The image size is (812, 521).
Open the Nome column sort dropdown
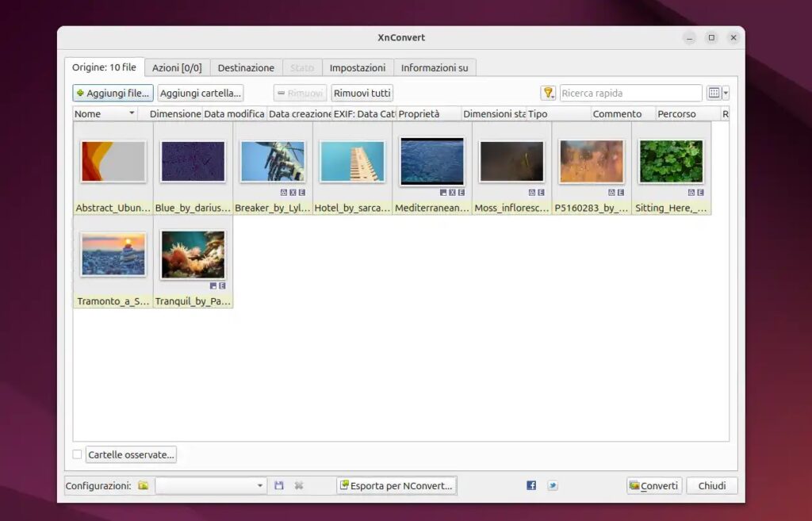point(131,113)
